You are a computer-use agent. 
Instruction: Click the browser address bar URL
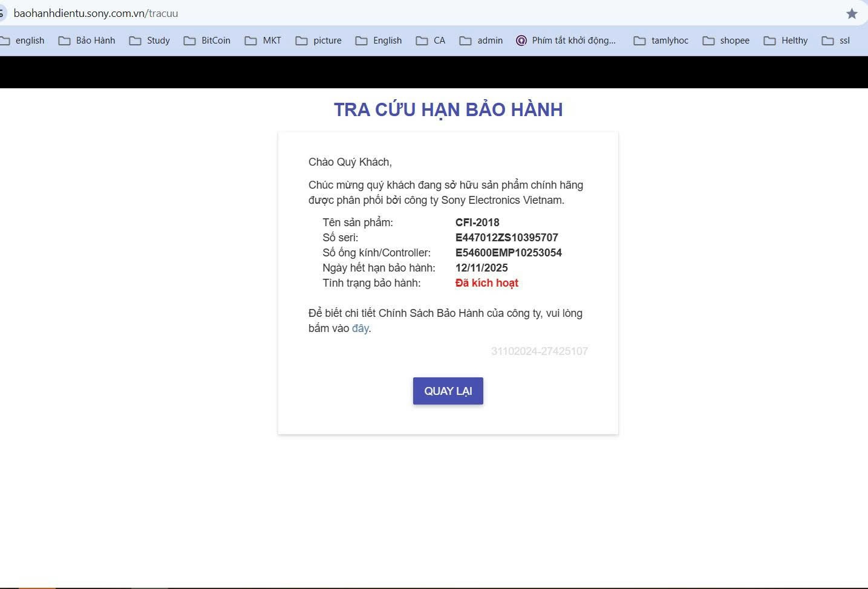(96, 13)
